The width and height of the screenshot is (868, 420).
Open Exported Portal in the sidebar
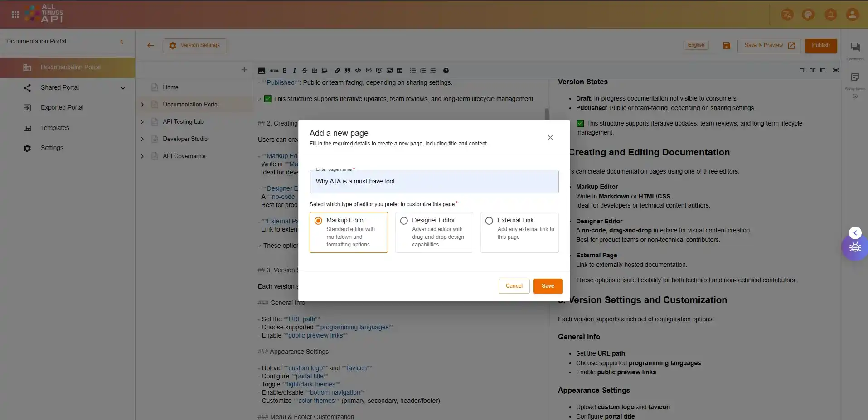[x=62, y=107]
